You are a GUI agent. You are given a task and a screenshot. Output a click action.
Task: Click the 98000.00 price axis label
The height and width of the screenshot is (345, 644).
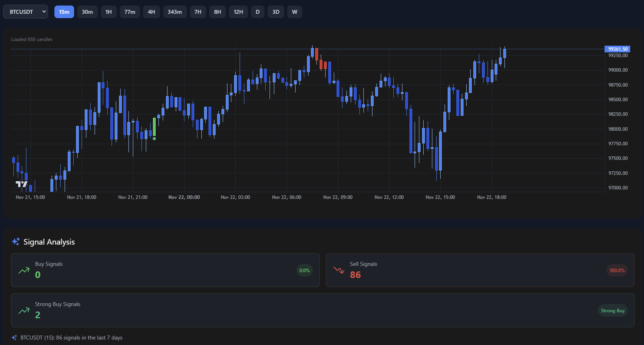click(618, 129)
